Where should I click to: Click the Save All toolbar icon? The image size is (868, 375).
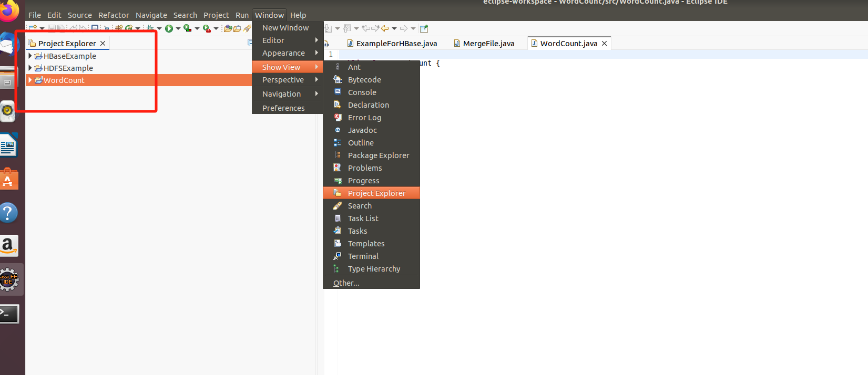pyautogui.click(x=62, y=28)
